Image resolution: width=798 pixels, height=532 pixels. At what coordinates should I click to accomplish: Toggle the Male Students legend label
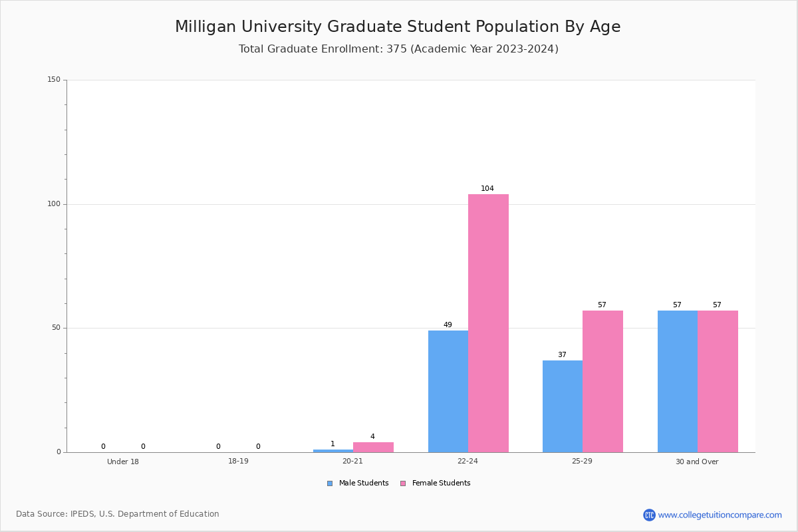[x=364, y=483]
